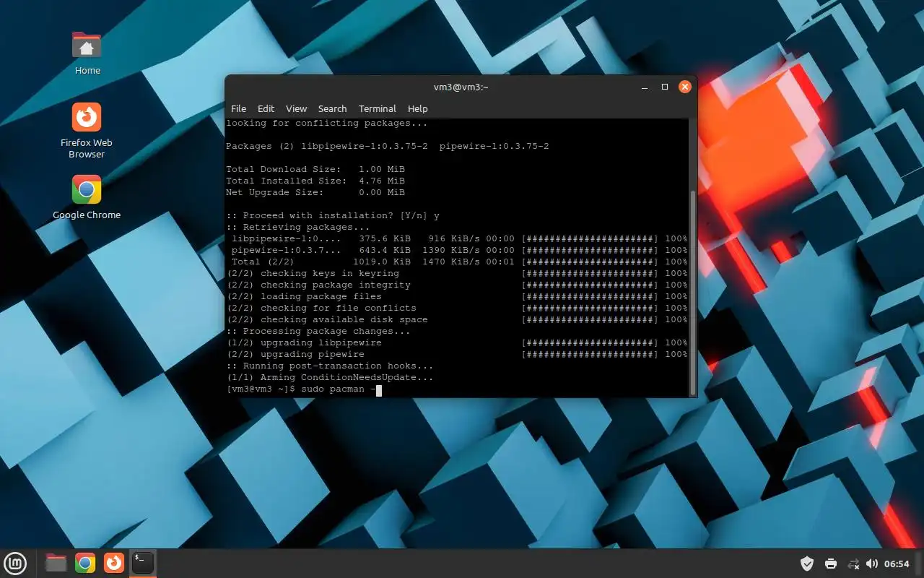
Task: Click the 'Processing package changes...' line
Action: tap(318, 332)
